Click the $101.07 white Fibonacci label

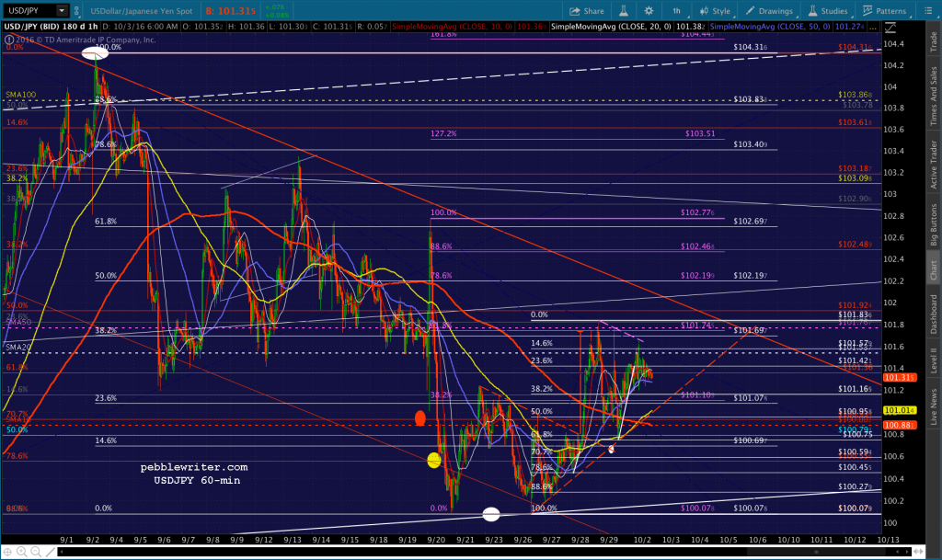click(x=751, y=398)
